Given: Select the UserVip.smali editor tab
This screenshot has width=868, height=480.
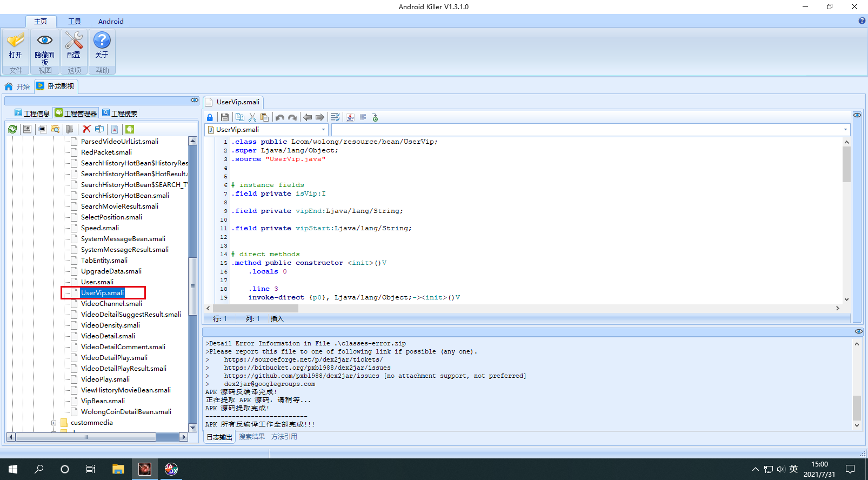Looking at the screenshot, I should pos(233,102).
